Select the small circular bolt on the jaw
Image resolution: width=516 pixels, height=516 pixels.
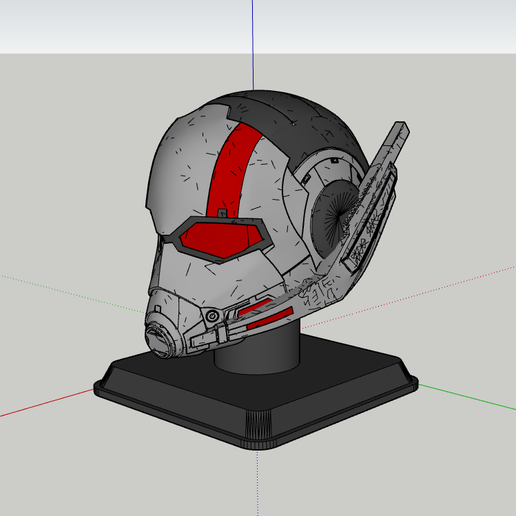212,315
